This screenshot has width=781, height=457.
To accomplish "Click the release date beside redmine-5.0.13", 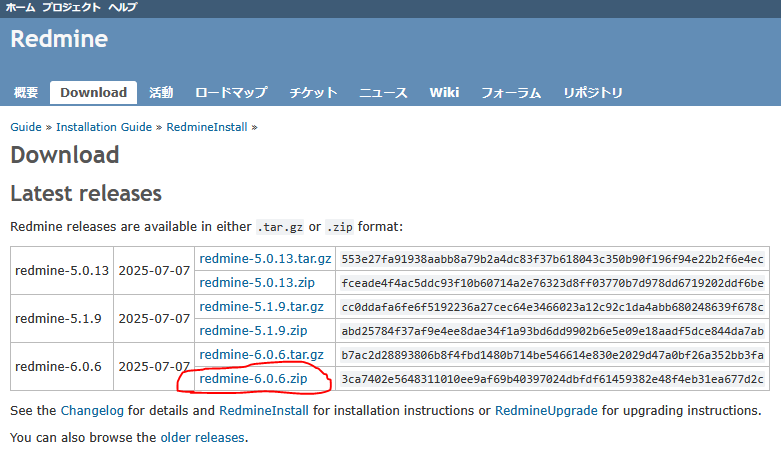I will point(154,270).
